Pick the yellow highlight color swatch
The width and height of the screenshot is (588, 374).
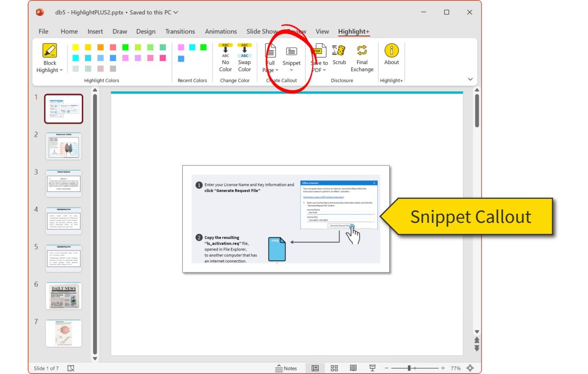click(75, 47)
